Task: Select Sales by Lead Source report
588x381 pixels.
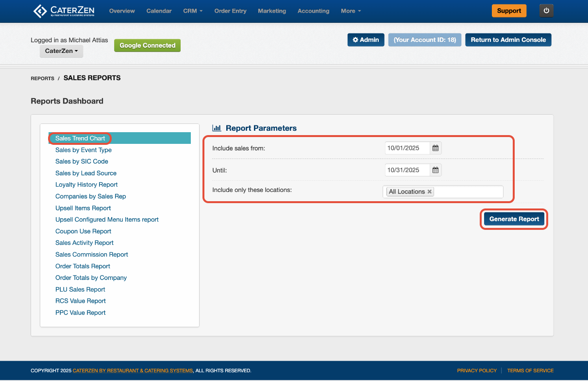Action: point(86,173)
